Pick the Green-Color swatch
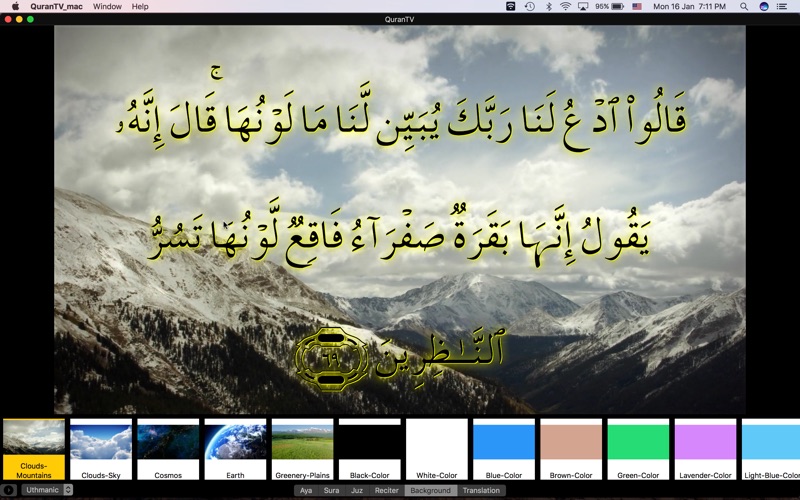Screen dimensions: 800x500 click(x=638, y=449)
